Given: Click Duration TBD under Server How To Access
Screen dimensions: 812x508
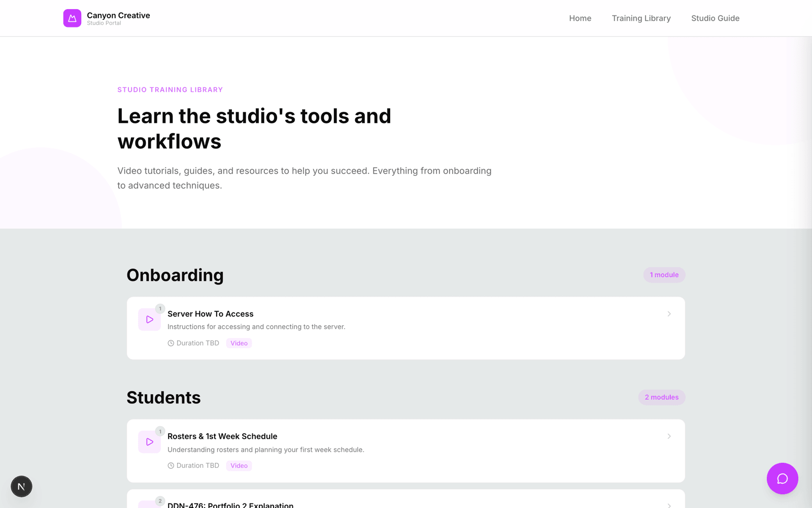Looking at the screenshot, I should tap(198, 343).
